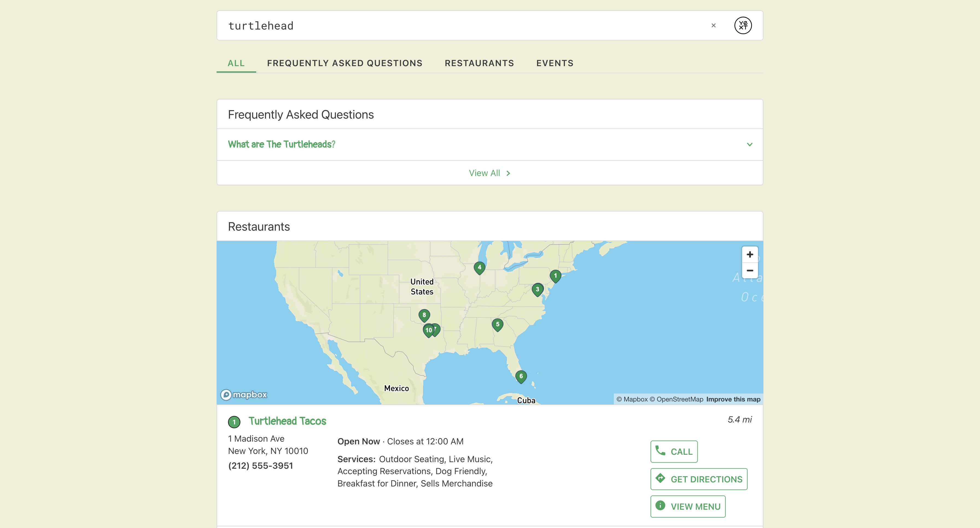Click the phone number (212) 555-3951
980x528 pixels.
[261, 466]
